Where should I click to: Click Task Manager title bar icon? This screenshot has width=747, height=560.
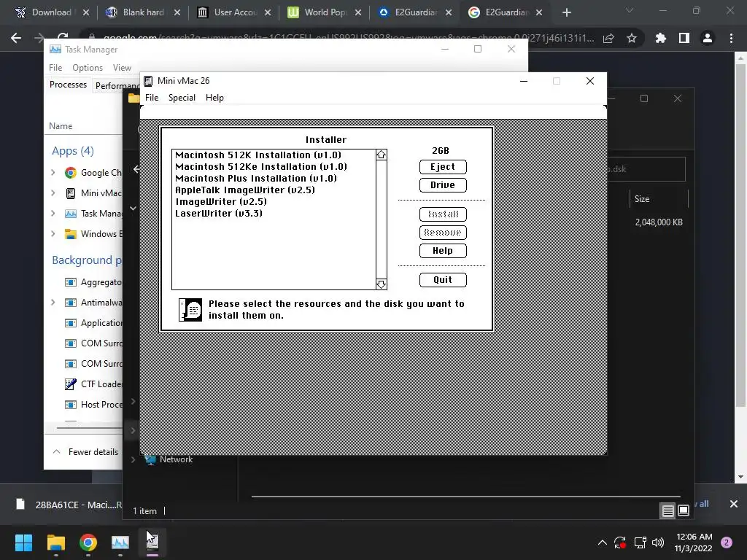click(55, 49)
